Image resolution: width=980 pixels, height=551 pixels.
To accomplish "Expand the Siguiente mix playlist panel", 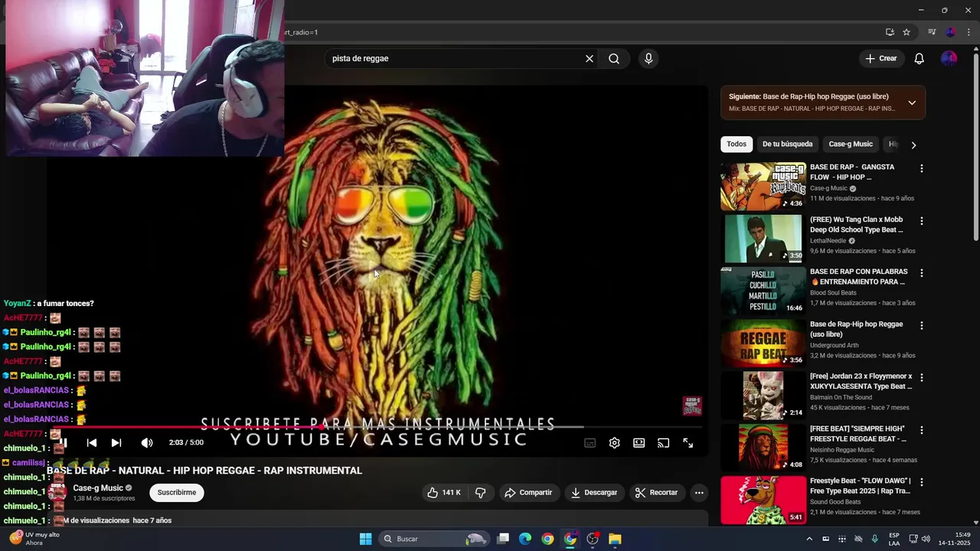I will tap(912, 103).
